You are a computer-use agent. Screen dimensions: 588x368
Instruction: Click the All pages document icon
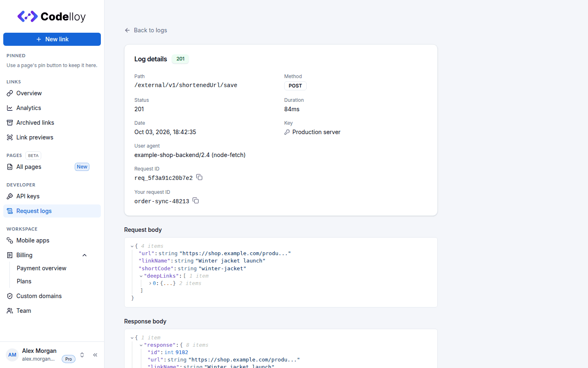10,167
